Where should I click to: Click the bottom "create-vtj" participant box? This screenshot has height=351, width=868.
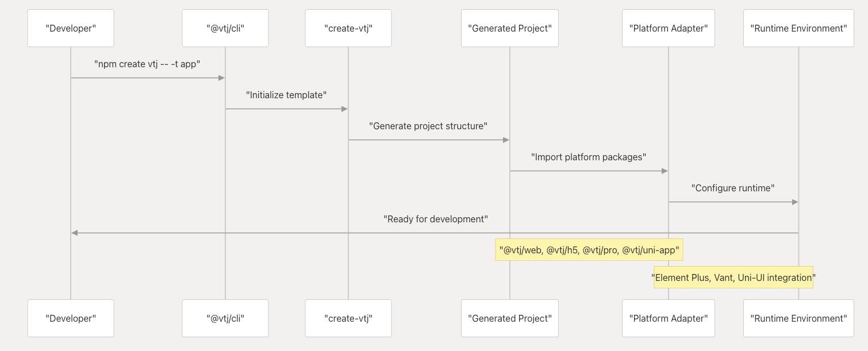tap(348, 318)
